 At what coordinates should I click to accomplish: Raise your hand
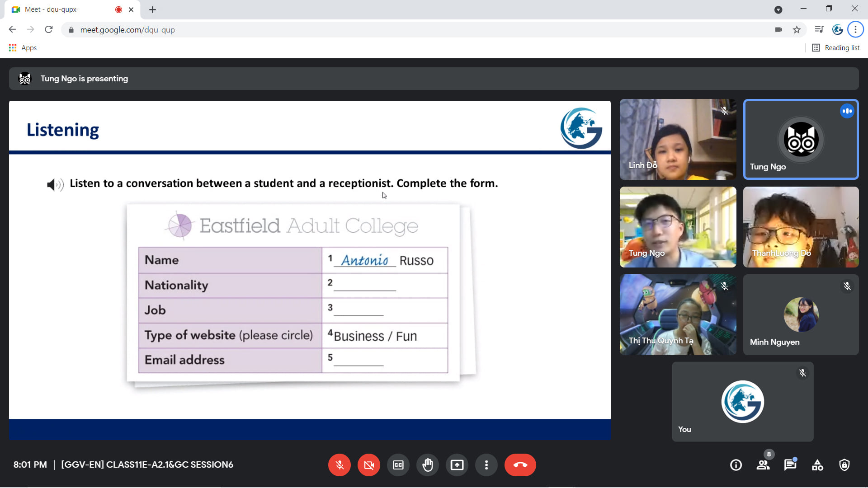point(428,465)
